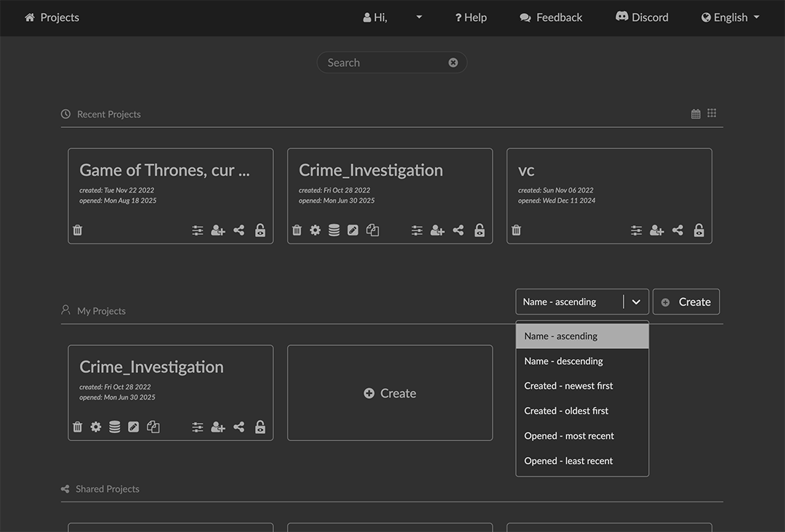Open sliders options icon on vc project
This screenshot has height=532, width=785.
point(636,230)
